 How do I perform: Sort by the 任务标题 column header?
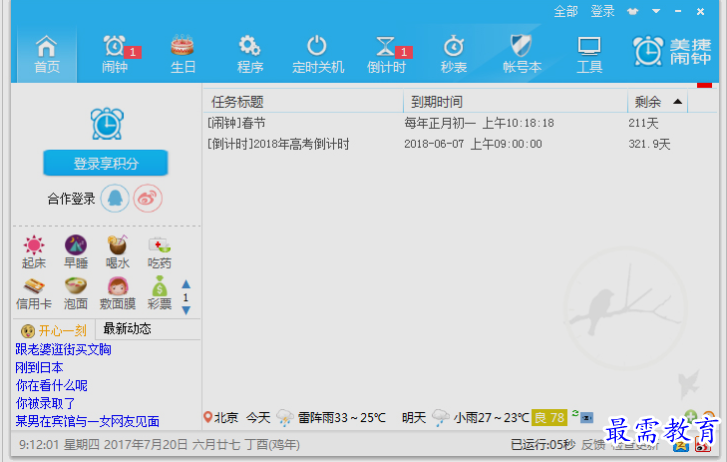click(x=303, y=102)
